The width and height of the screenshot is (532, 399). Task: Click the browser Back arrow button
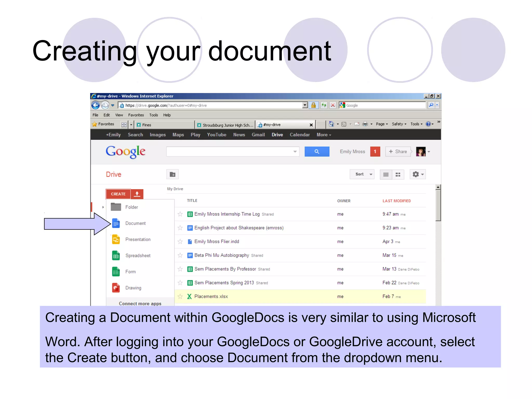(96, 105)
